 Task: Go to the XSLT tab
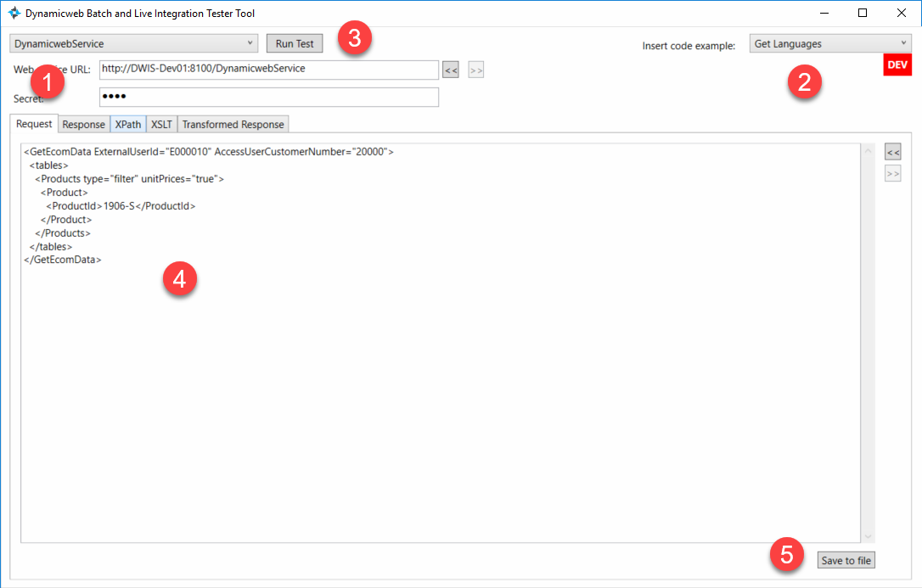161,125
